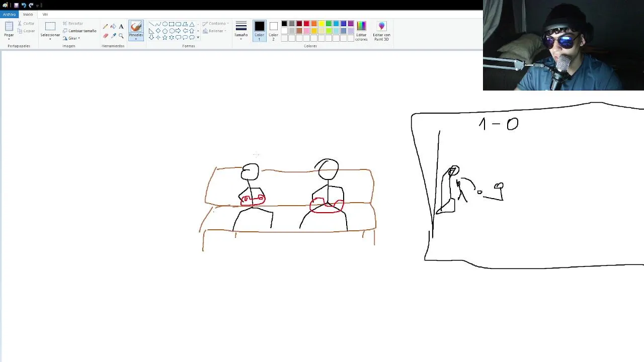Choose the Right arrow shape

(x=178, y=31)
